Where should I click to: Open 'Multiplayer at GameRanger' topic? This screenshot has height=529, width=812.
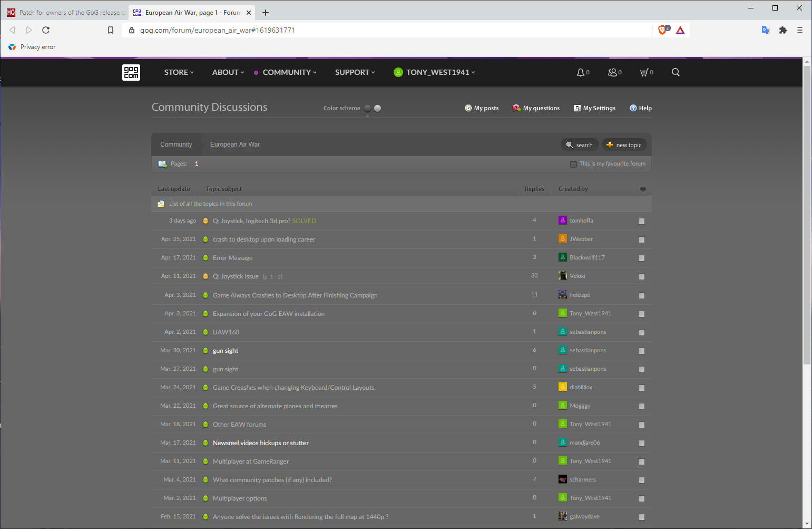coord(251,461)
